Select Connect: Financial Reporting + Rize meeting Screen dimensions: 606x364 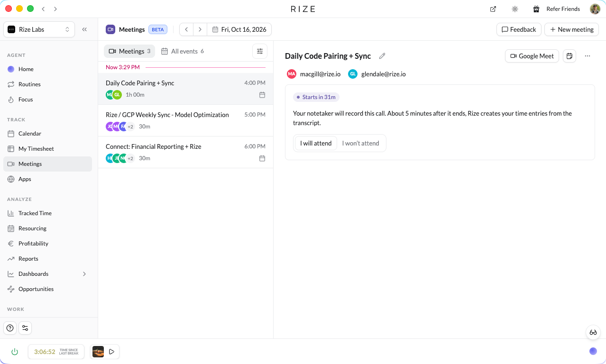tap(185, 152)
